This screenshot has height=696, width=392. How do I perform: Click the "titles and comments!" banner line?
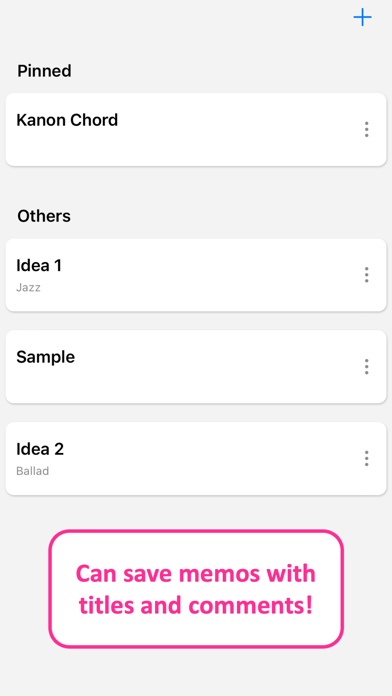tap(196, 605)
